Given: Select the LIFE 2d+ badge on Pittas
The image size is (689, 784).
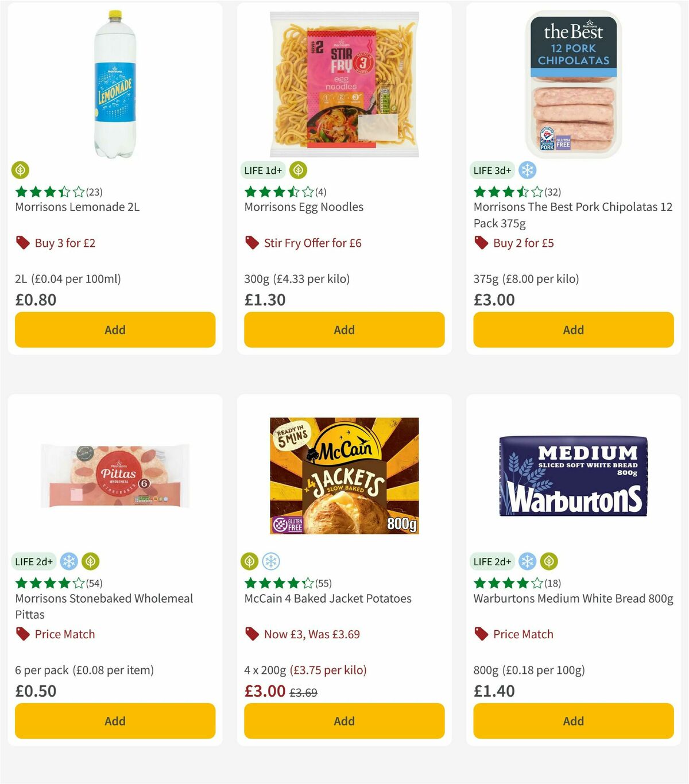Looking at the screenshot, I should pyautogui.click(x=34, y=561).
